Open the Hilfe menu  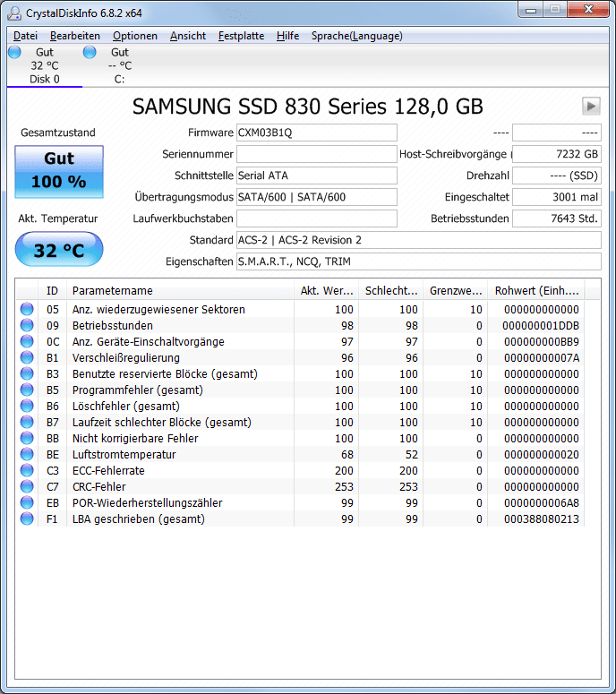(x=287, y=36)
